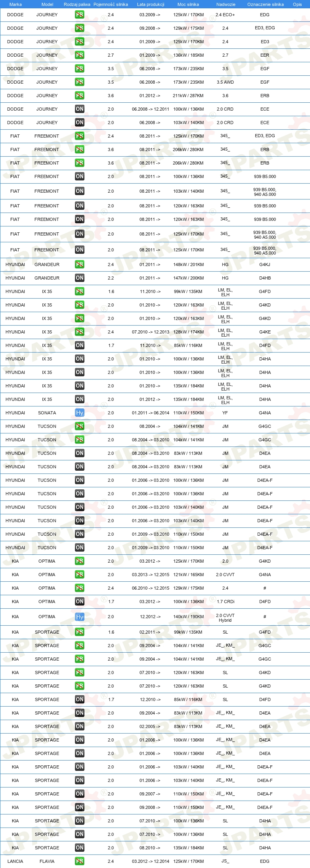Click petrol icon in Kia Optima G4KD row
The width and height of the screenshot is (310, 868).
pos(80,561)
